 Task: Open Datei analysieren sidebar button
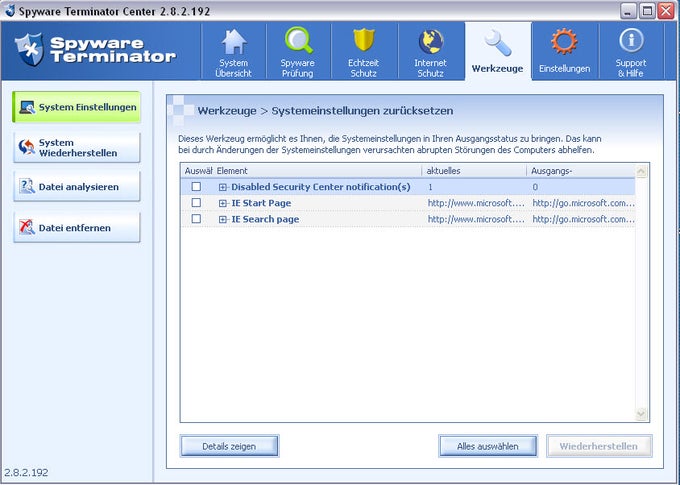pyautogui.click(x=77, y=187)
